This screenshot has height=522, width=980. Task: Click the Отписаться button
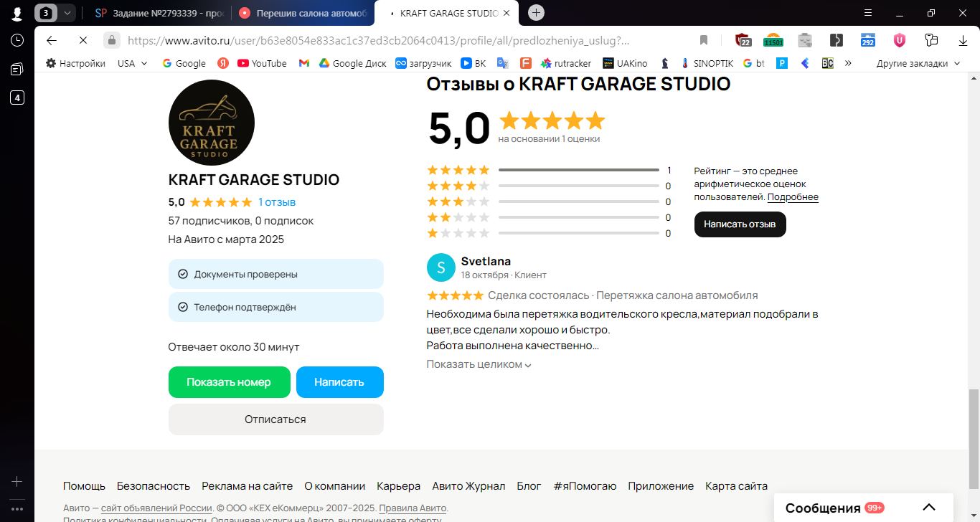pyautogui.click(x=276, y=419)
